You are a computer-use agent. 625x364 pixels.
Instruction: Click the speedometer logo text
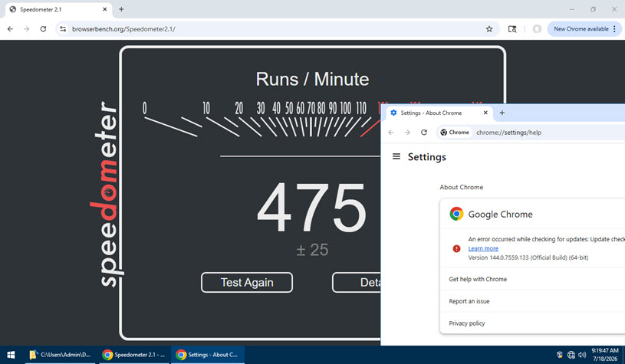(x=107, y=194)
